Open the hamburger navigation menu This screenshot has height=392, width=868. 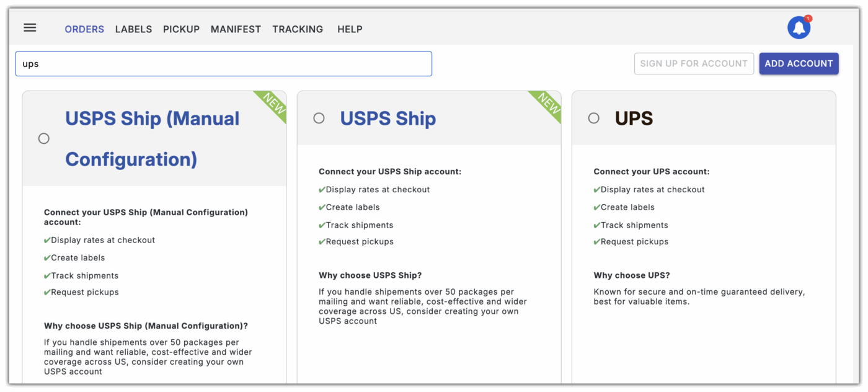coord(30,27)
